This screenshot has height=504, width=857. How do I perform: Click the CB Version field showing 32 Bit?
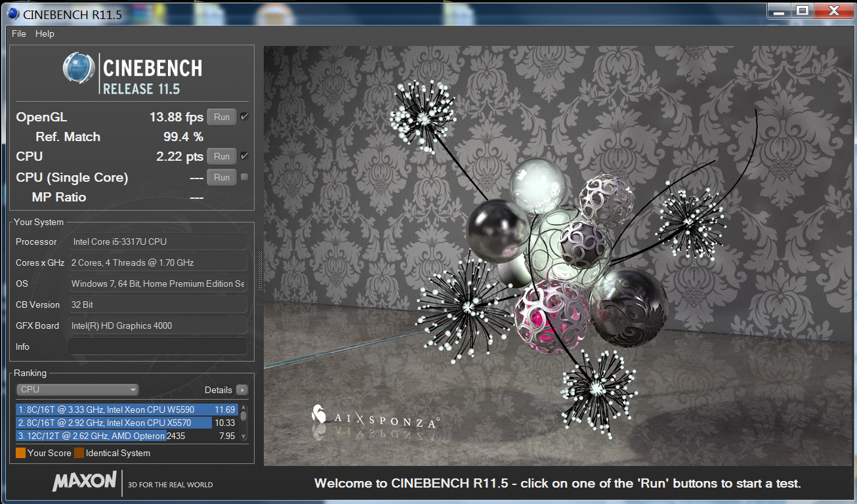tap(157, 304)
